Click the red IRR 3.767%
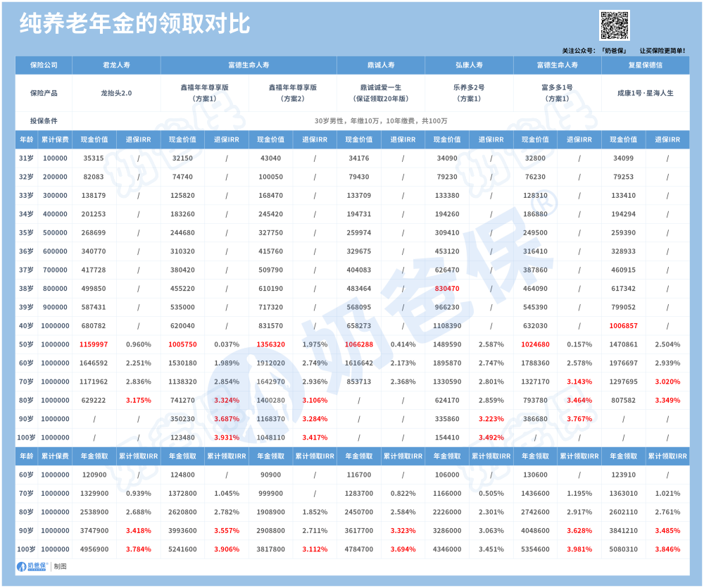The image size is (704, 588). click(x=579, y=419)
